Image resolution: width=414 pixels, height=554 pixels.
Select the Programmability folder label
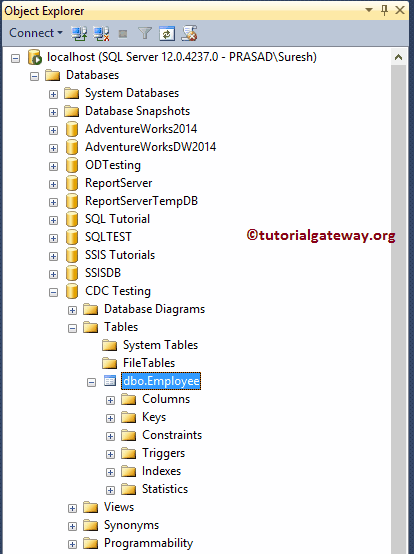[148, 543]
